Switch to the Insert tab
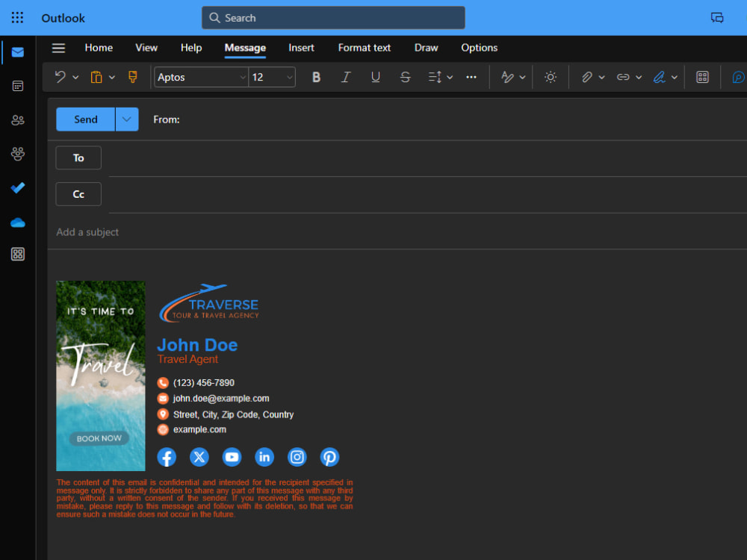 [301, 48]
